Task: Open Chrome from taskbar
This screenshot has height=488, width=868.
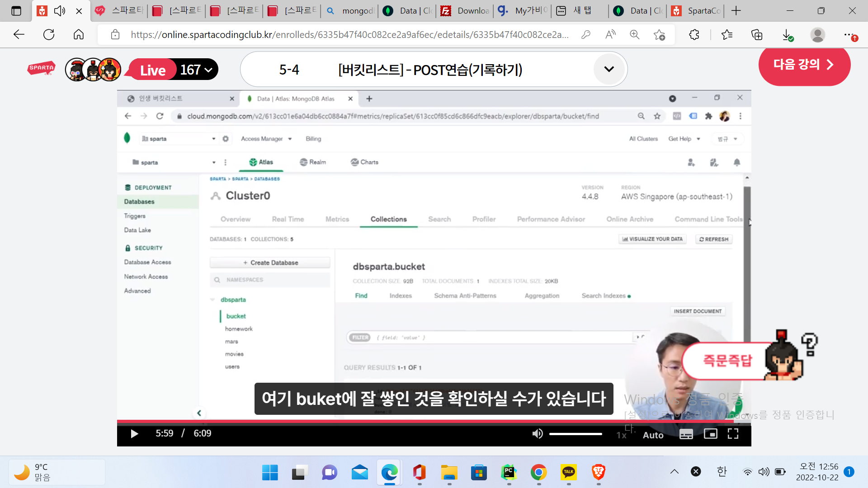Action: (538, 473)
